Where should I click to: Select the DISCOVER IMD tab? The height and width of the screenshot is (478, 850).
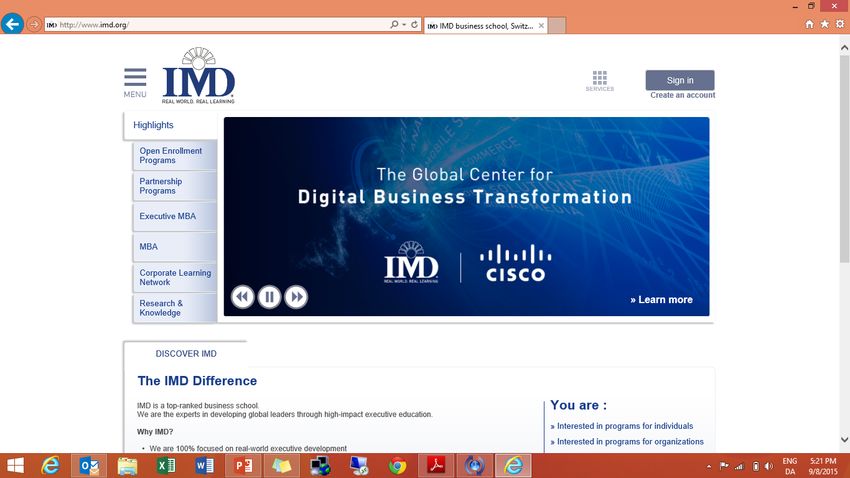186,354
